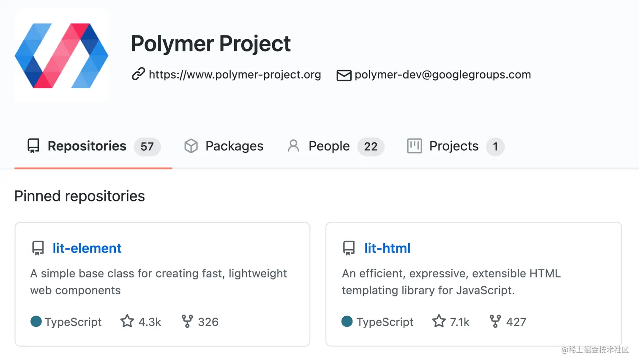
Task: Click the Polymer Project logo avatar
Action: 62,55
